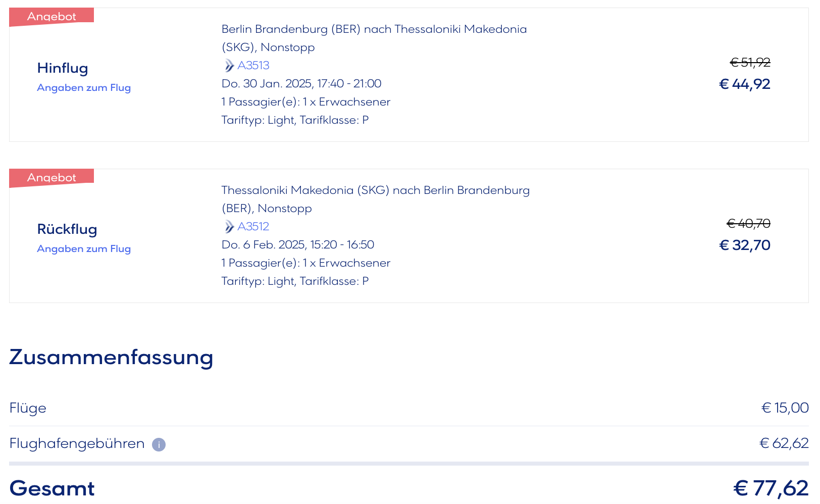Screen dimensions: 820x504
Task: Click the outbound price € 44,92
Action: click(x=745, y=84)
